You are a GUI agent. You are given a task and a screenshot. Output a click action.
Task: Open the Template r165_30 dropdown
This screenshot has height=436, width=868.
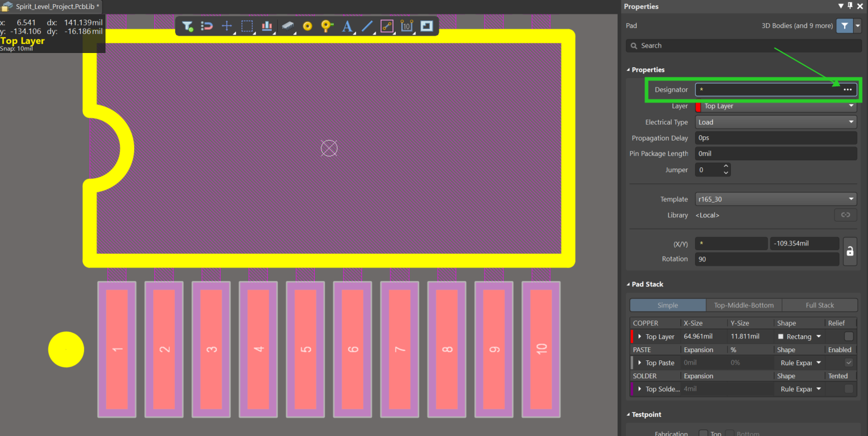776,200
